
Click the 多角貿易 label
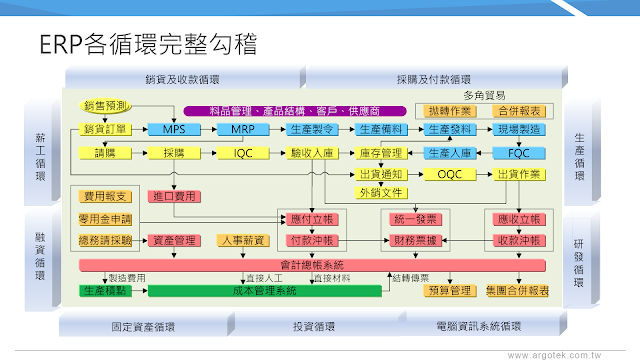484,96
